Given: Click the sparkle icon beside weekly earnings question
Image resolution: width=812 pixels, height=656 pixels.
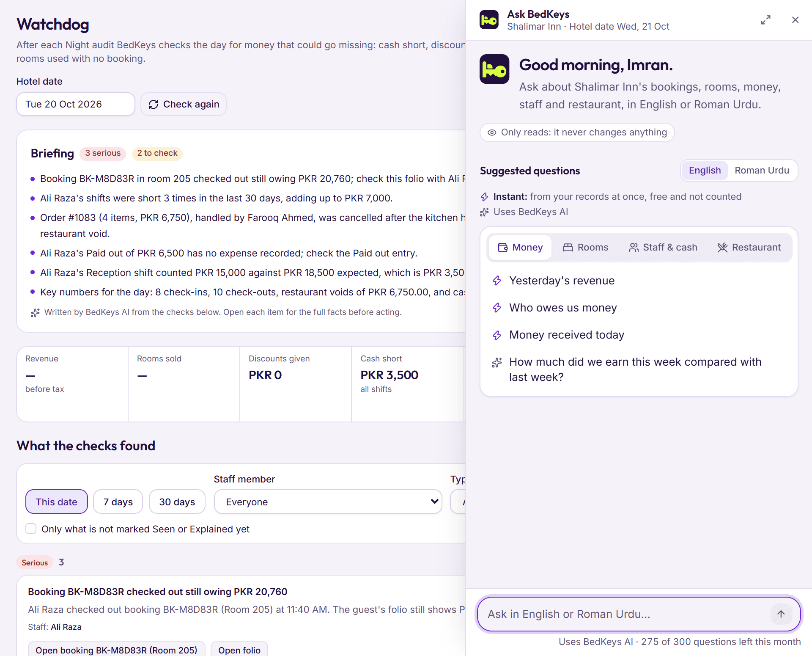Looking at the screenshot, I should (497, 362).
